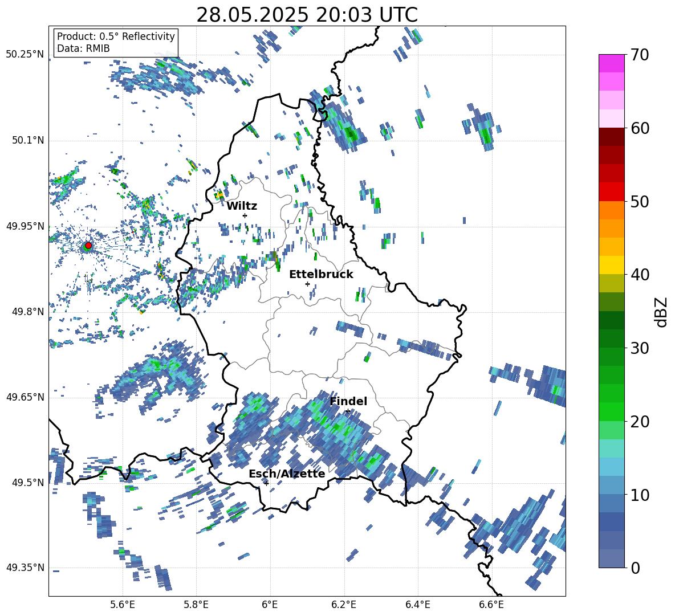675x616 pixels.
Task: Click the 60 tick on the colorbar
Action: coord(640,128)
